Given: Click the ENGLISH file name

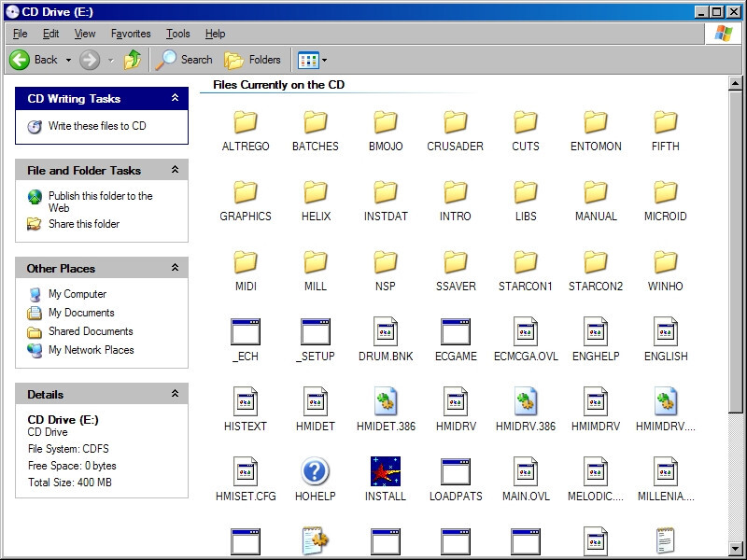Looking at the screenshot, I should (x=666, y=357).
